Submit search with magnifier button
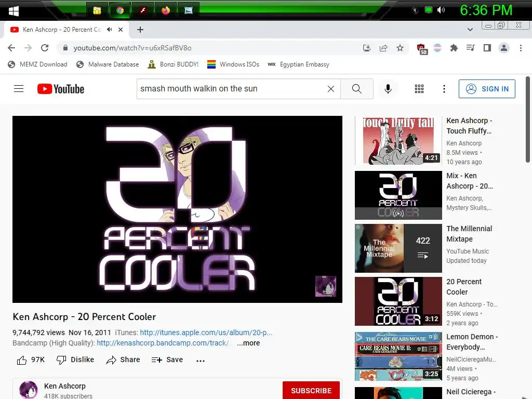This screenshot has width=532, height=399. tap(357, 89)
